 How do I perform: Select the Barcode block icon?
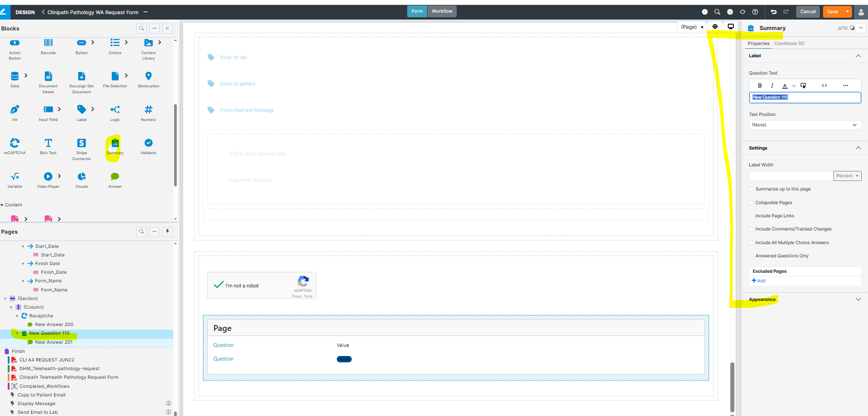(48, 43)
